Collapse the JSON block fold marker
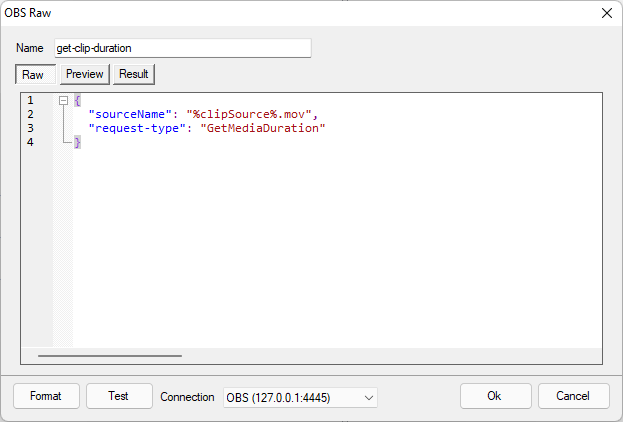Viewport: 623px width, 422px height. 63,100
